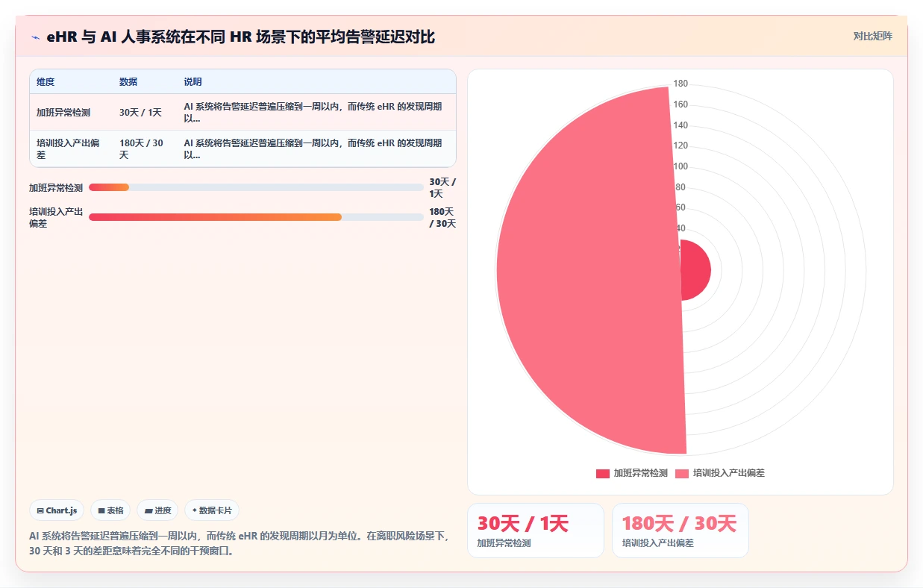Select the 表格 tag chip
Viewport: 923px width, 588px height.
pyautogui.click(x=110, y=510)
